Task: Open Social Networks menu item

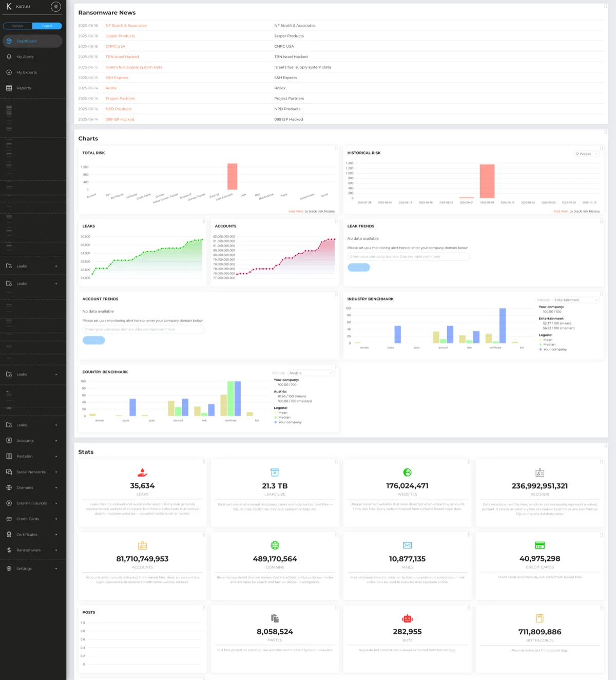Action: pyautogui.click(x=31, y=472)
